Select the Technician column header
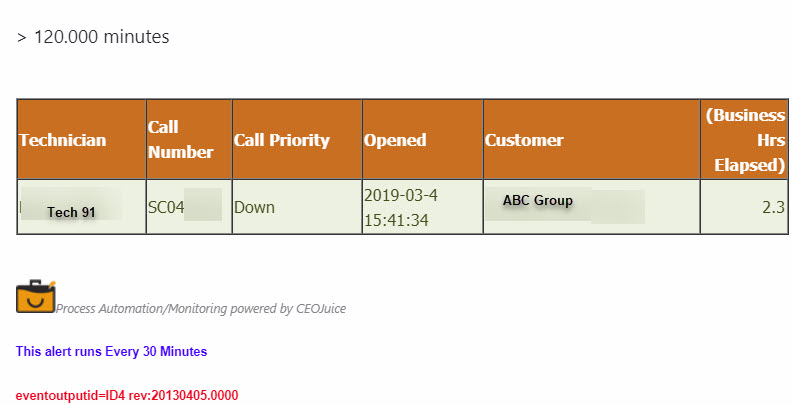793x405 pixels. click(x=81, y=140)
